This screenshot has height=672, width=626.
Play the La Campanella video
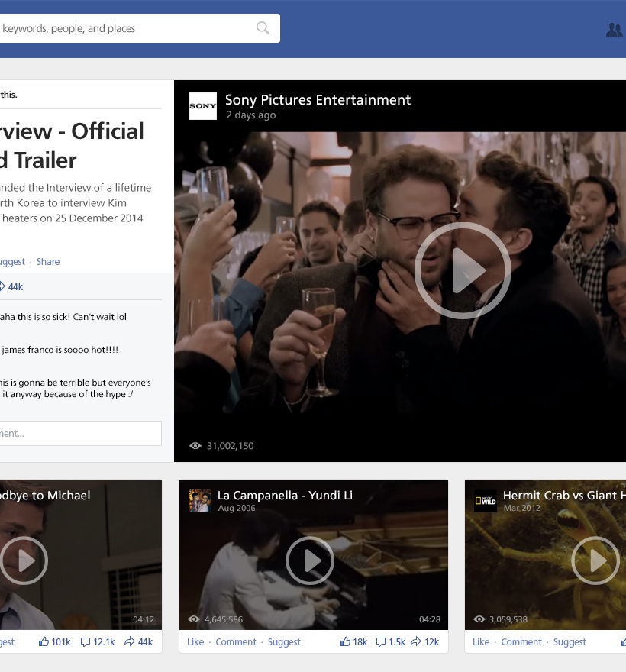pos(310,561)
